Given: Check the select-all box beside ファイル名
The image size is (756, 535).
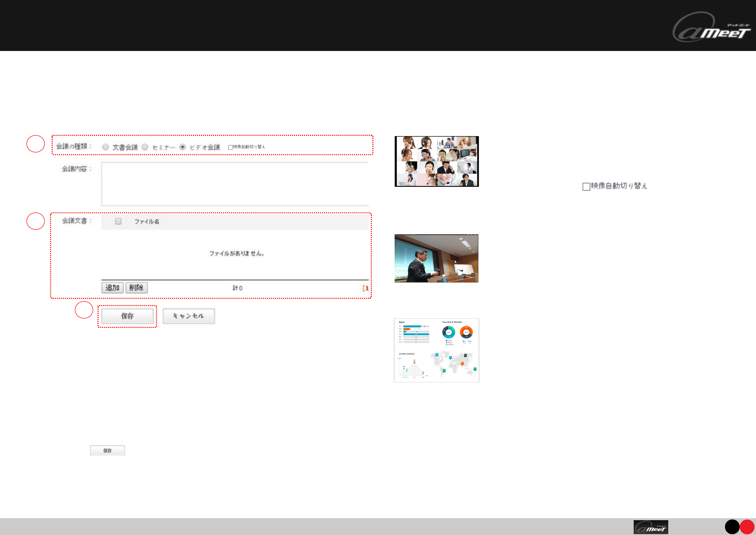Looking at the screenshot, I should click(x=118, y=221).
